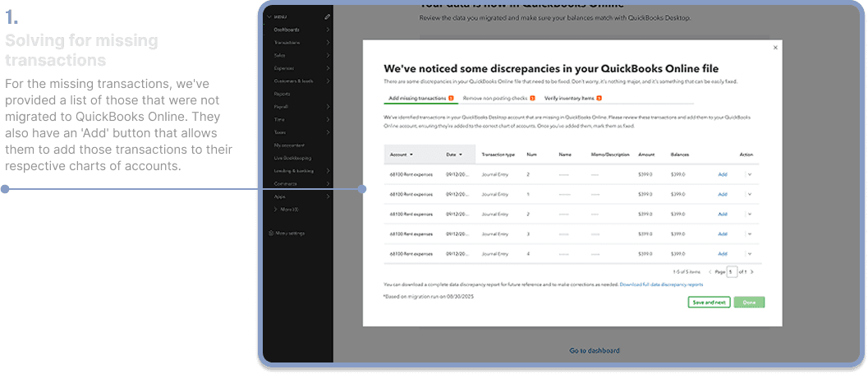Image resolution: width=868 pixels, height=374 pixels.
Task: Click Add on the first table row
Action: [723, 174]
